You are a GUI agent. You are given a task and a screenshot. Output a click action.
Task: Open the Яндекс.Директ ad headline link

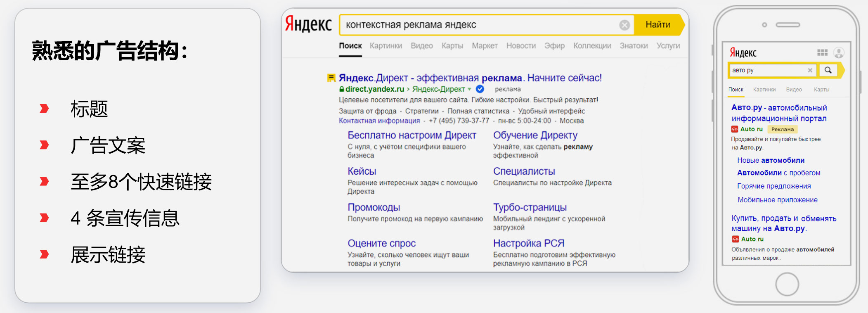[x=470, y=78]
